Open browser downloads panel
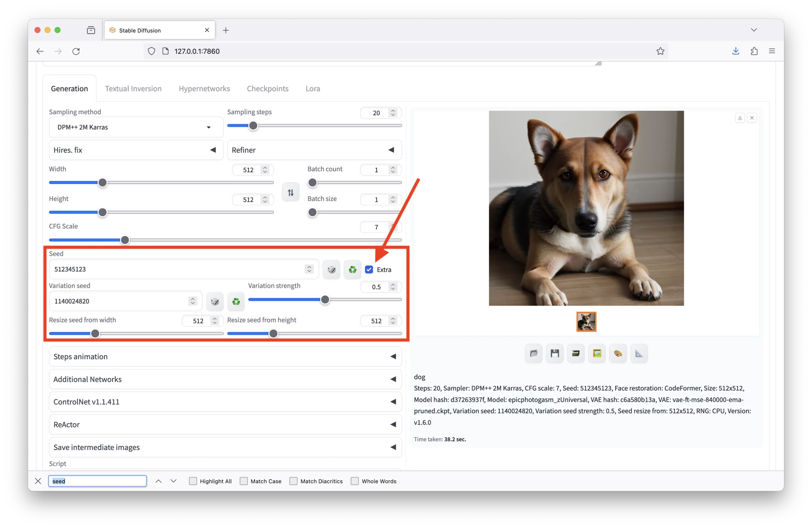The width and height of the screenshot is (812, 528). [736, 51]
